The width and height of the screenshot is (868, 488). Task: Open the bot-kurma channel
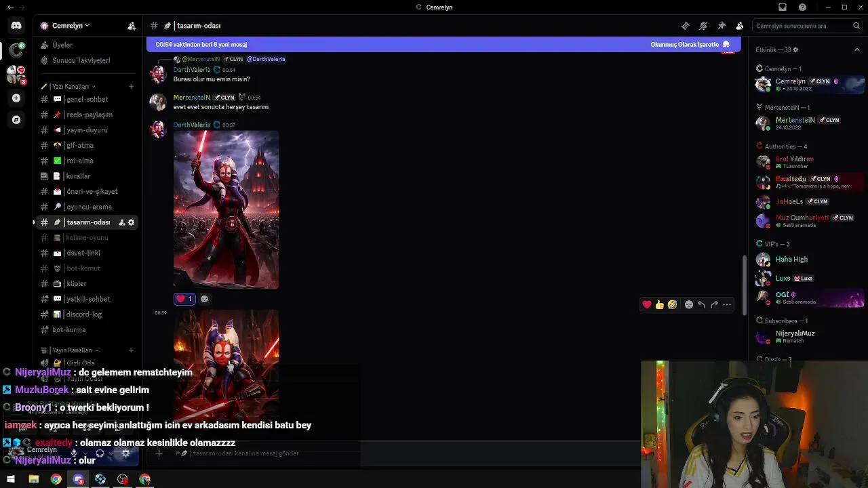point(88,329)
